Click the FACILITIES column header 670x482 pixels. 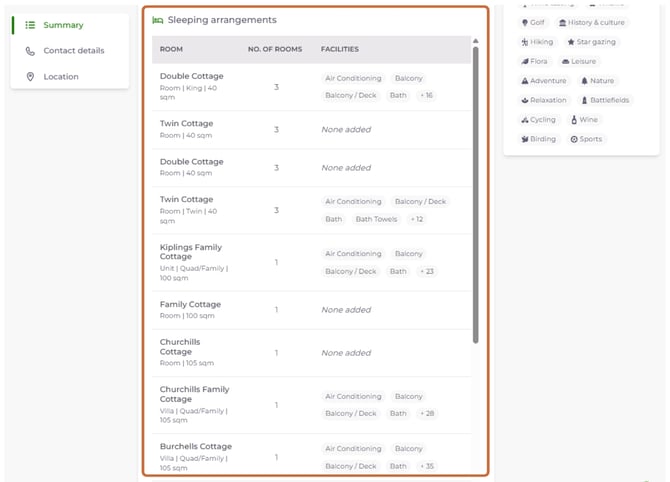pyautogui.click(x=340, y=50)
